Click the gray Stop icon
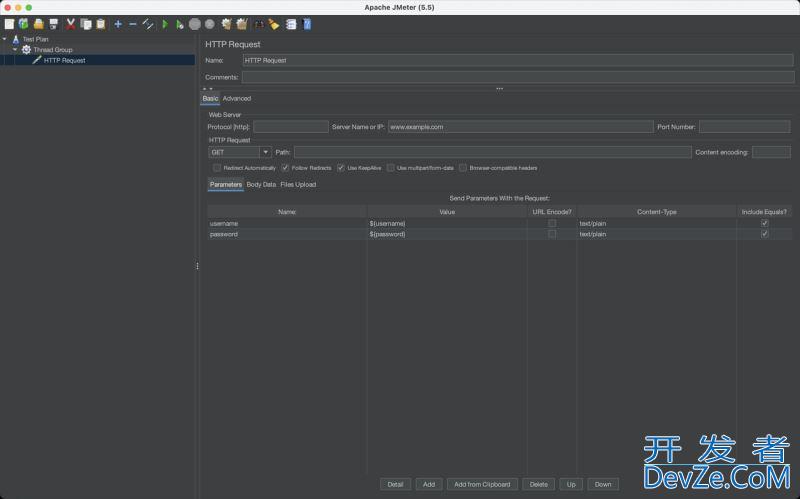Viewport: 800px width, 499px height. tap(194, 24)
